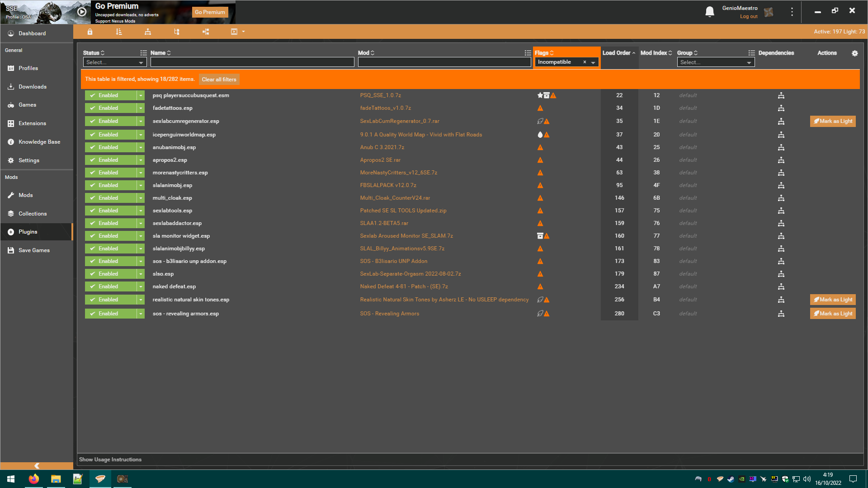Toggle Enabled status of icepenguinworldmap.esp
Screen dimensions: 868x488
click(x=111, y=135)
